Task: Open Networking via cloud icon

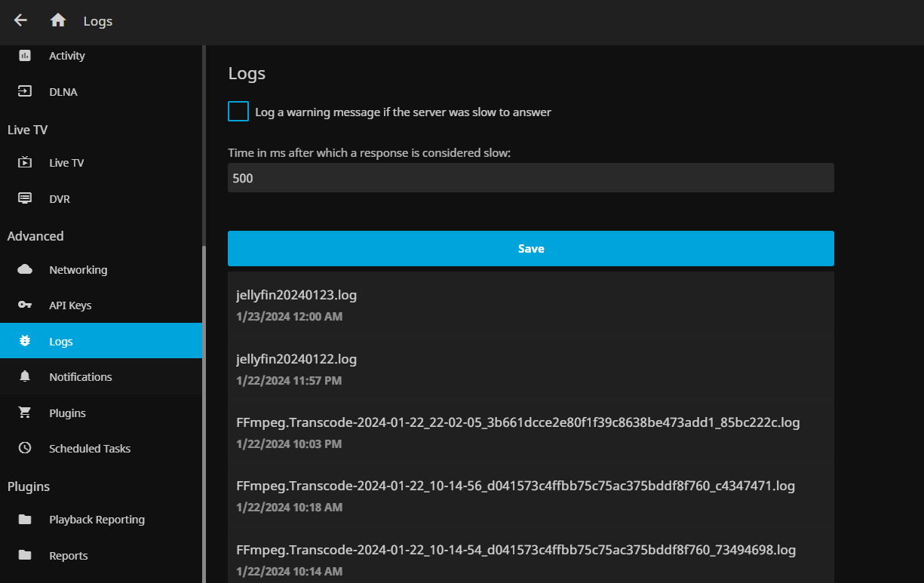Action: click(x=25, y=270)
